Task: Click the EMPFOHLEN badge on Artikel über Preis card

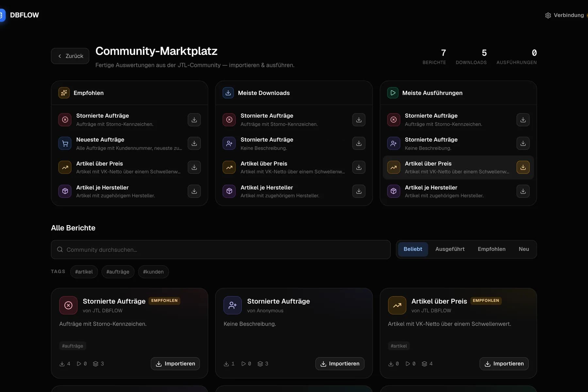Action: coord(486,301)
